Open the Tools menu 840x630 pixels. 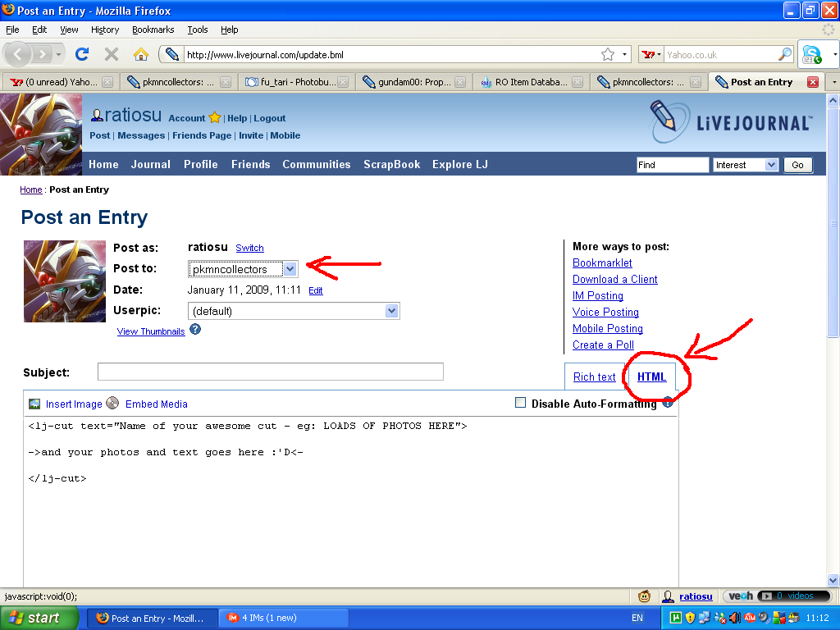point(198,30)
